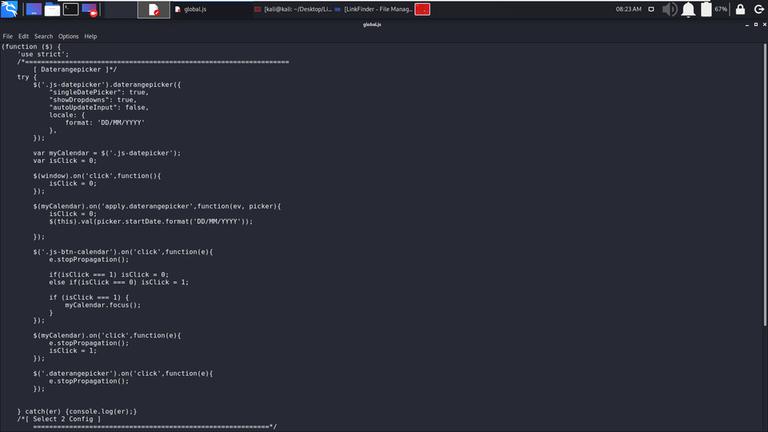Click the $(myCalendar).on('click' line
This screenshot has height=432, width=768.
(107, 336)
